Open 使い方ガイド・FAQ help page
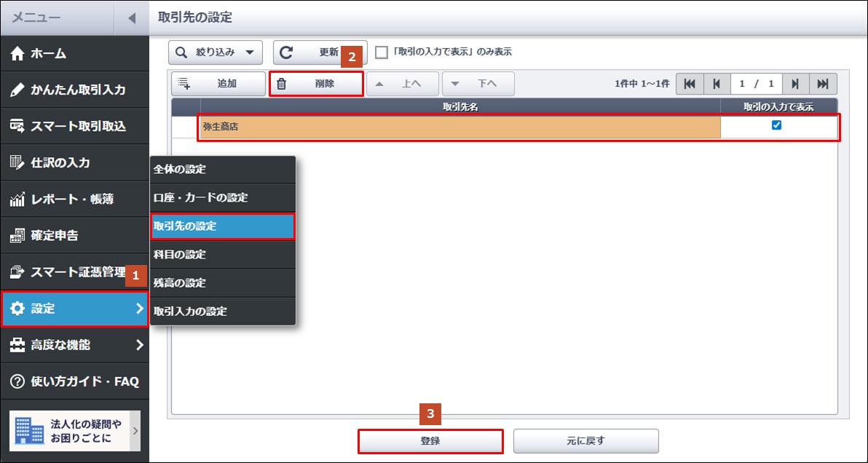Screen dimensions: 868x463 coord(74,381)
